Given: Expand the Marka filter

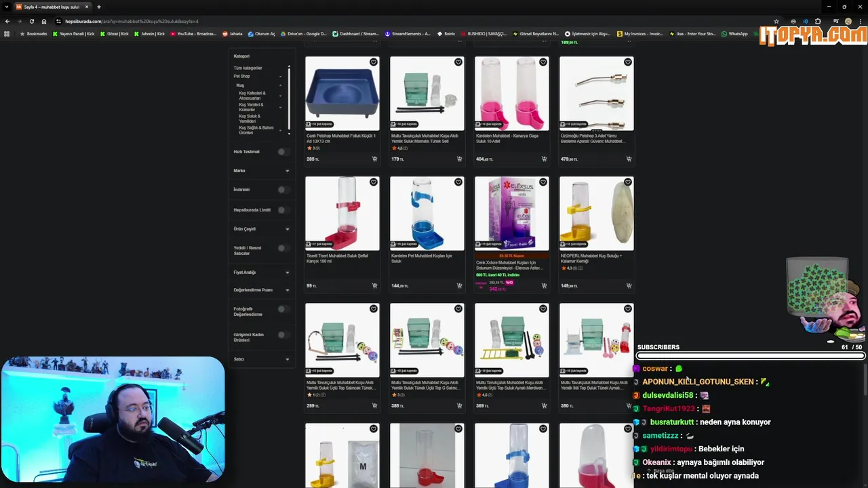Looking at the screenshot, I should pyautogui.click(x=288, y=171).
